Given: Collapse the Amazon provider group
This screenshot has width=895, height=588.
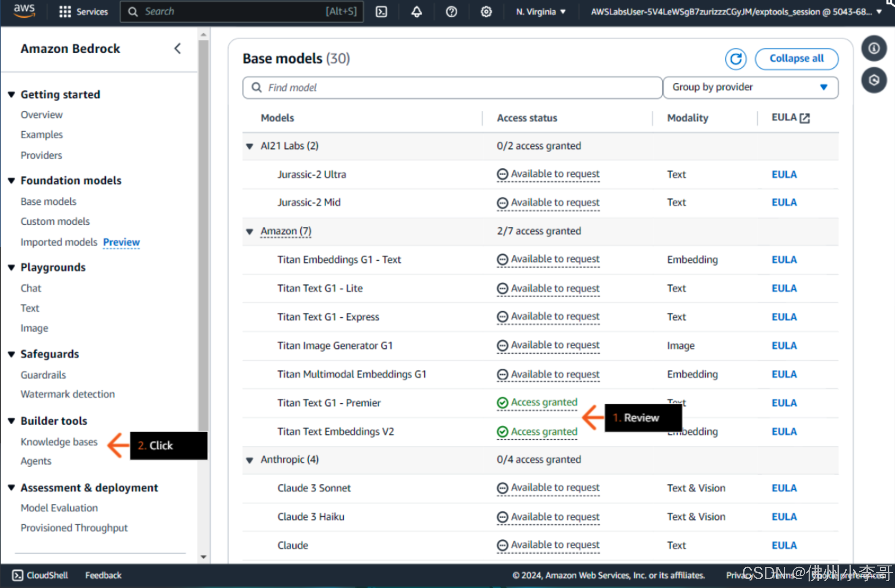Looking at the screenshot, I should [249, 231].
